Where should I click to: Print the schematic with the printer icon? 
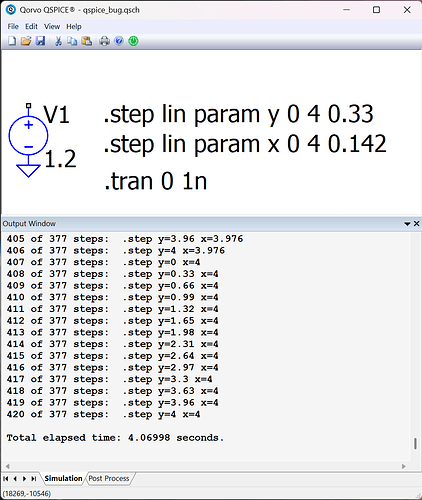104,41
